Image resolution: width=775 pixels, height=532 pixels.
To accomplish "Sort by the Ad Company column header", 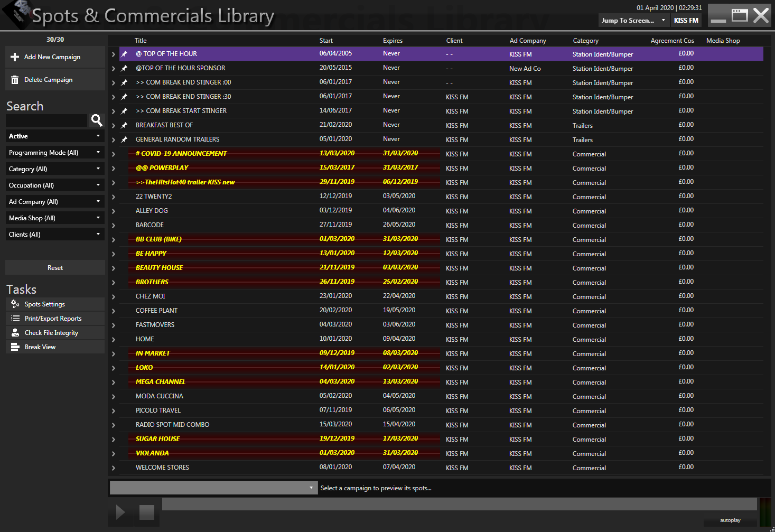I will (x=528, y=41).
